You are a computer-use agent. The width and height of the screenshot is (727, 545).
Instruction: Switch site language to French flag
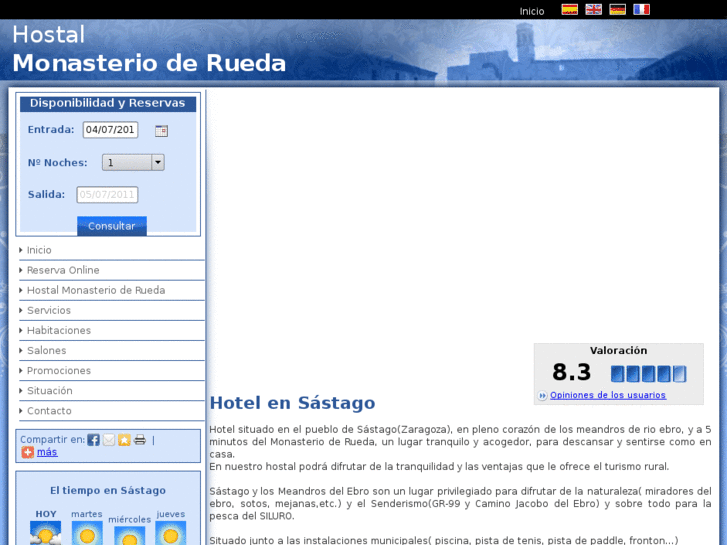point(642,10)
